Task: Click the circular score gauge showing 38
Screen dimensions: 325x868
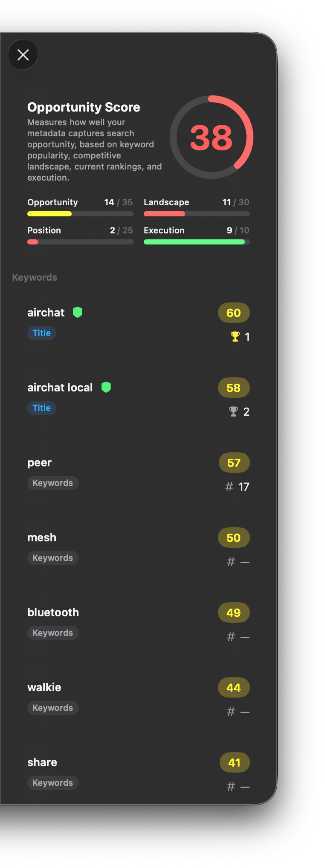Action: coord(211,137)
